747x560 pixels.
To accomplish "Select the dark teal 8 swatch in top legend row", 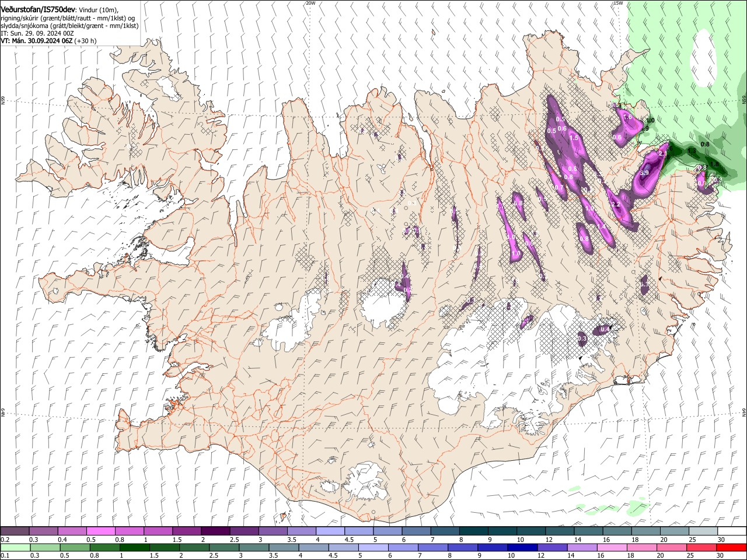I will click(x=473, y=531).
